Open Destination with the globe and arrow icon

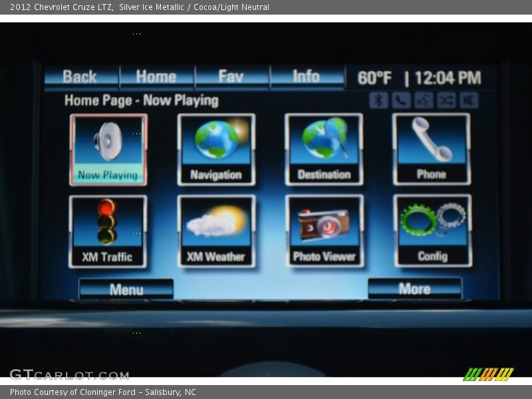click(324, 148)
